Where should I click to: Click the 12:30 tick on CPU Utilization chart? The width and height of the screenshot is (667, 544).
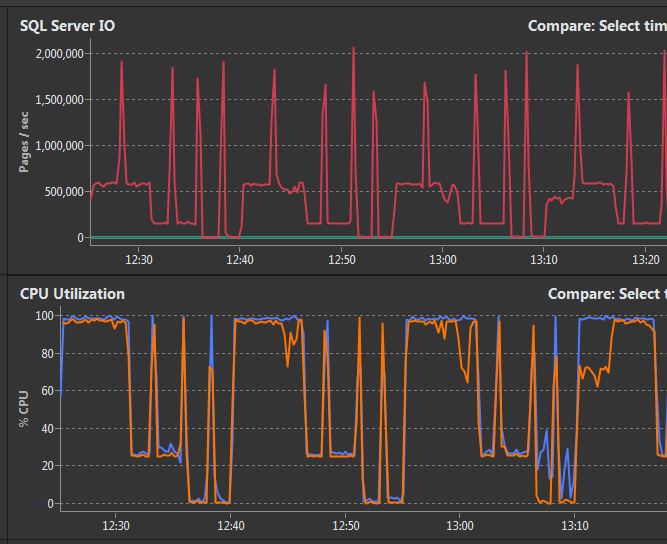tap(116, 526)
